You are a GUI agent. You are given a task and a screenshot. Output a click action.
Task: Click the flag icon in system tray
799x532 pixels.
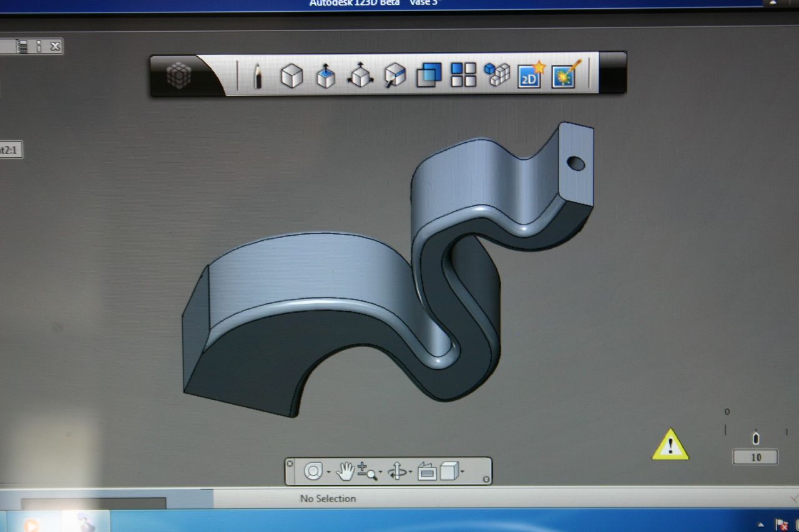pyautogui.click(x=780, y=525)
